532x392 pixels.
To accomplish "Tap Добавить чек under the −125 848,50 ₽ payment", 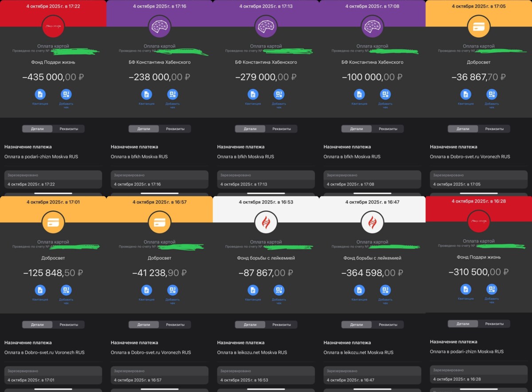I will click(66, 291).
